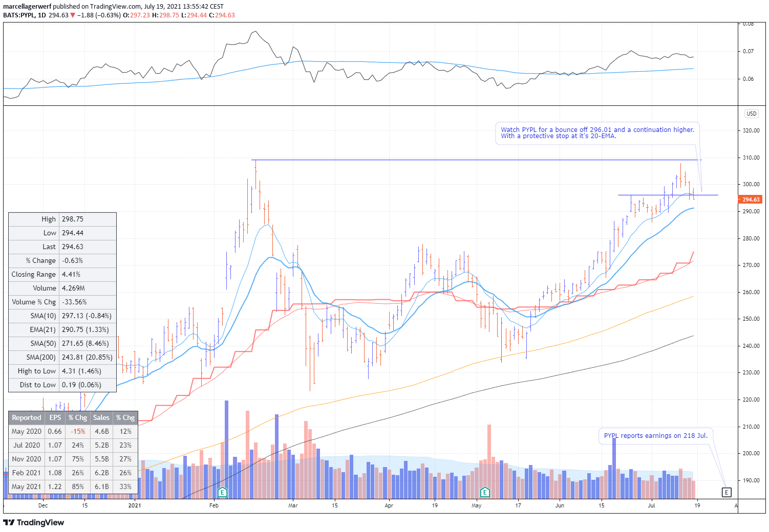Image resolution: width=769 pixels, height=532 pixels.
Task: Click the Jun date axis label
Action: click(x=560, y=505)
